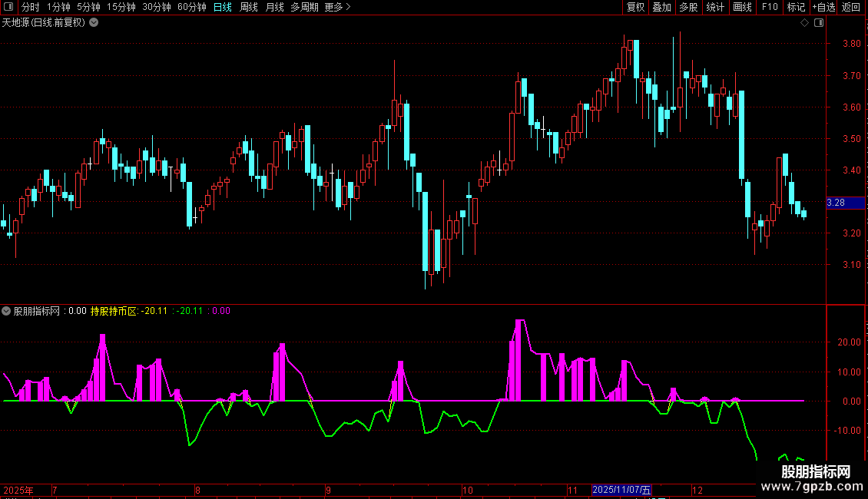Expand the 更多 periods menu
This screenshot has height=499, width=868.
point(338,7)
